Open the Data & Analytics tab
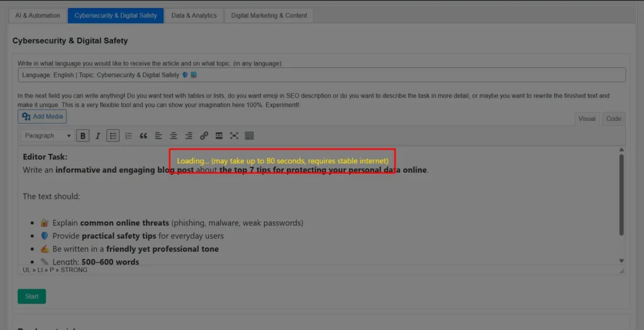The width and height of the screenshot is (644, 330). 194,16
